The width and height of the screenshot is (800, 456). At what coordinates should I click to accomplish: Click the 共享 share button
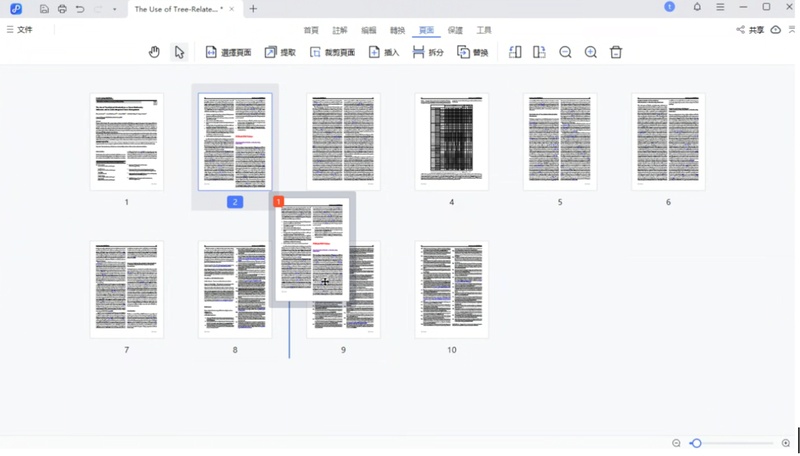point(750,30)
